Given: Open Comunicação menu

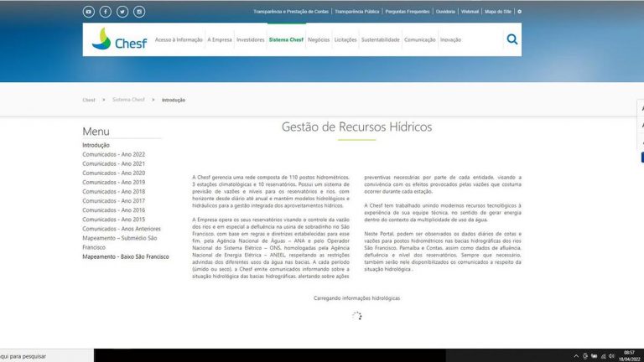Looking at the screenshot, I should [x=420, y=40].
